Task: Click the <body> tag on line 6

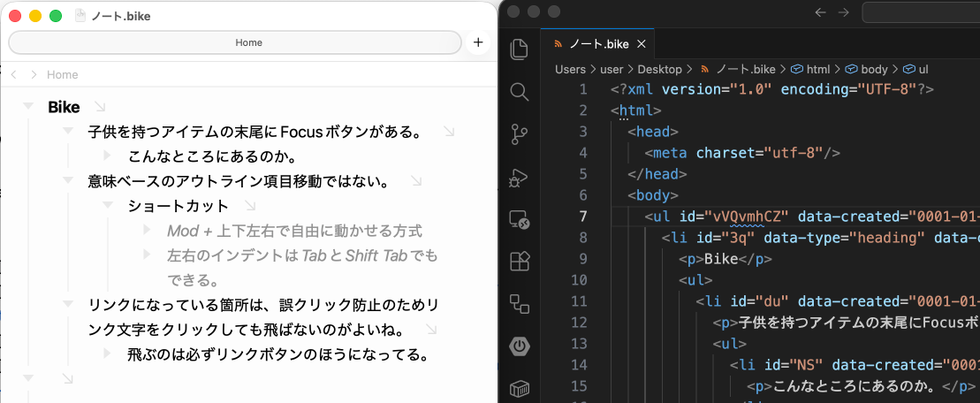Action: 653,195
